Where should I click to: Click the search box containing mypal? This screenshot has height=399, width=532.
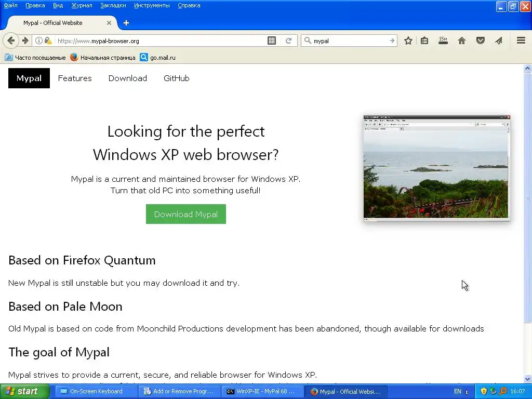coord(350,41)
